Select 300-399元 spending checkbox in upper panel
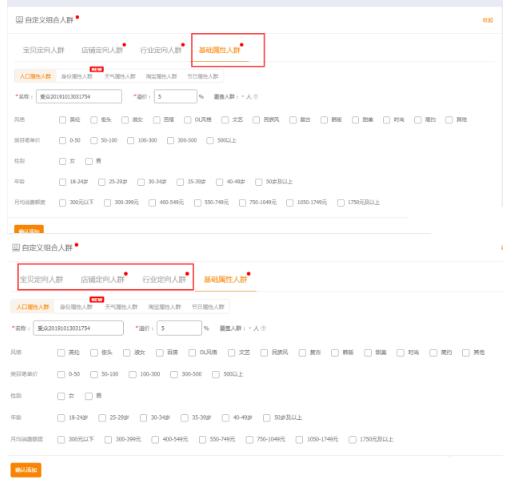This screenshot has width=522, height=488. pos(107,203)
